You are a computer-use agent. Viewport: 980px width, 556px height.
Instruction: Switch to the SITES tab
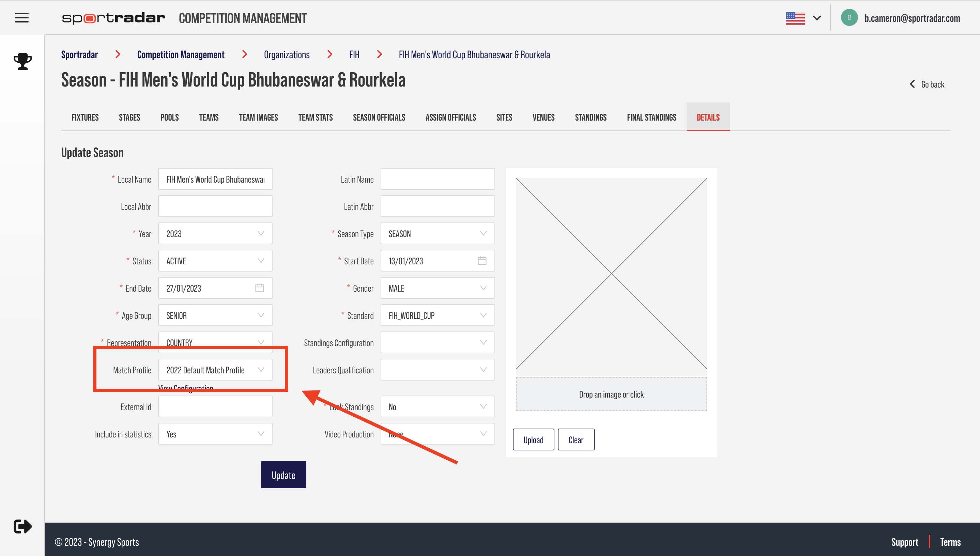(504, 117)
